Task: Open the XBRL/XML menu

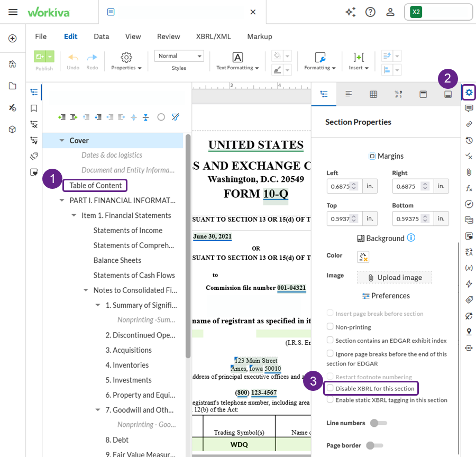Action: click(214, 36)
